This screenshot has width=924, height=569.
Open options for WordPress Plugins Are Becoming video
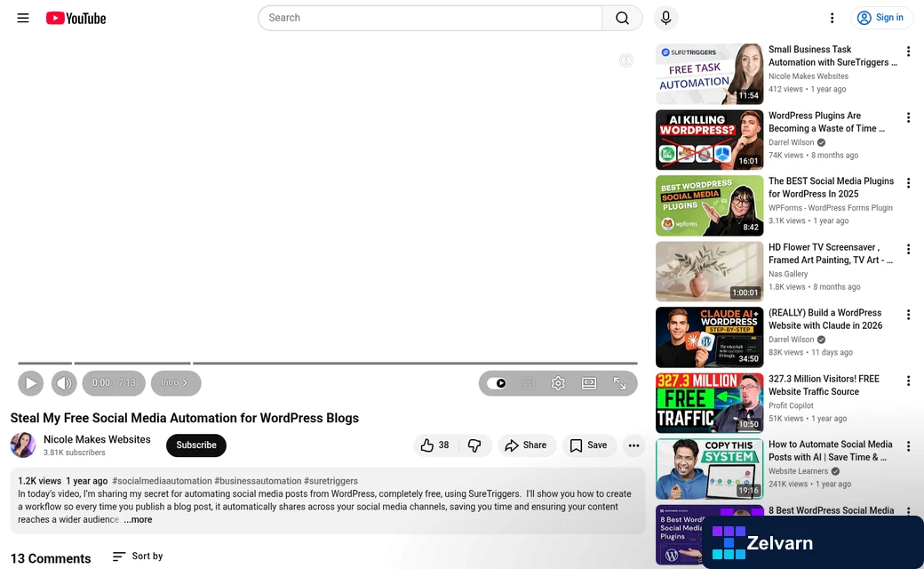click(908, 118)
